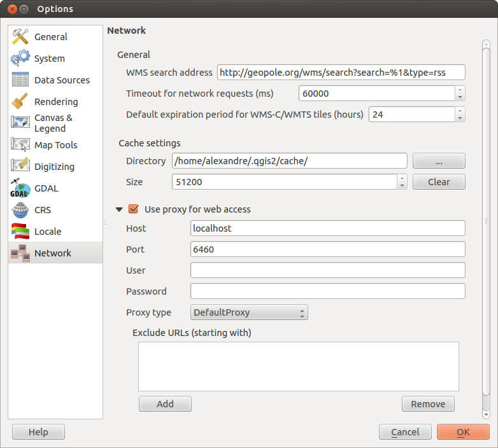Click the GDAL logo icon
Screen dimensions: 498x448
click(x=20, y=188)
